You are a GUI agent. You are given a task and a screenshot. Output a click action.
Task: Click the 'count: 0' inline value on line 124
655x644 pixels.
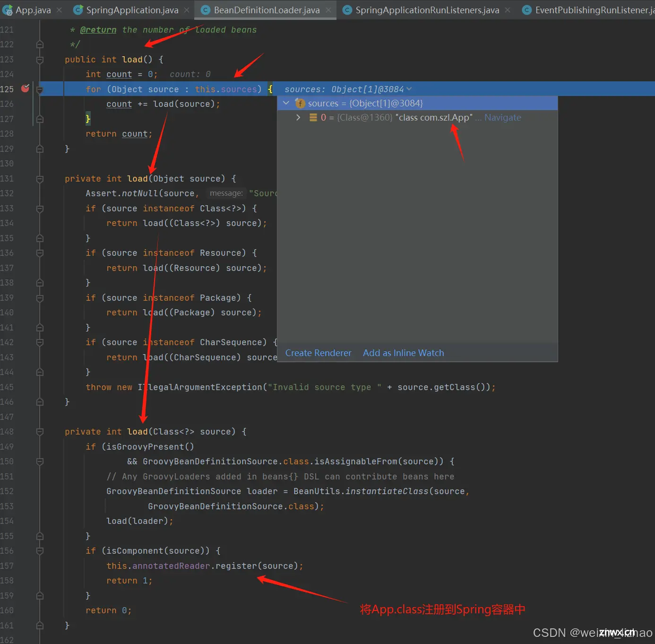pyautogui.click(x=190, y=74)
